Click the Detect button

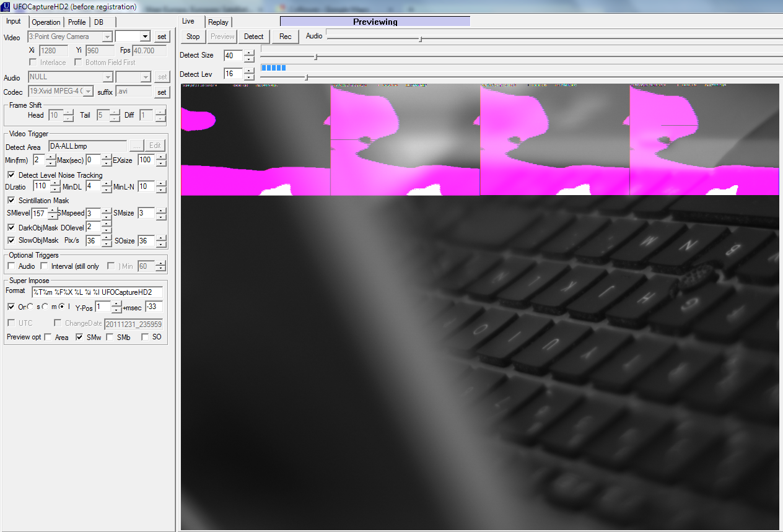click(253, 36)
